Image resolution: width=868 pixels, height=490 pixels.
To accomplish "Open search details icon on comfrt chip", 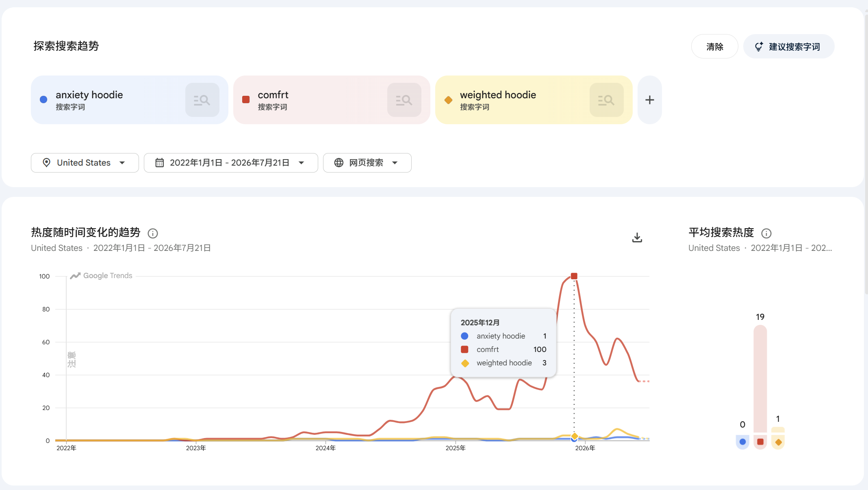I will [x=404, y=100].
